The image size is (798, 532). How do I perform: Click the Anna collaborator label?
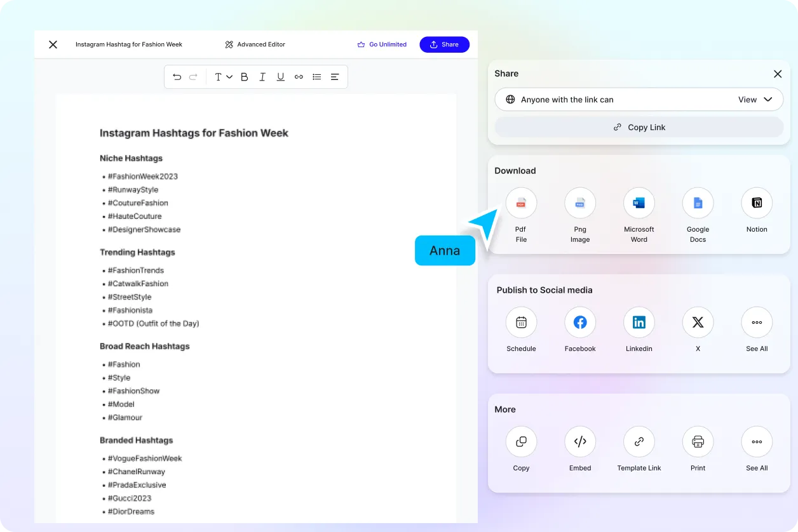click(445, 251)
